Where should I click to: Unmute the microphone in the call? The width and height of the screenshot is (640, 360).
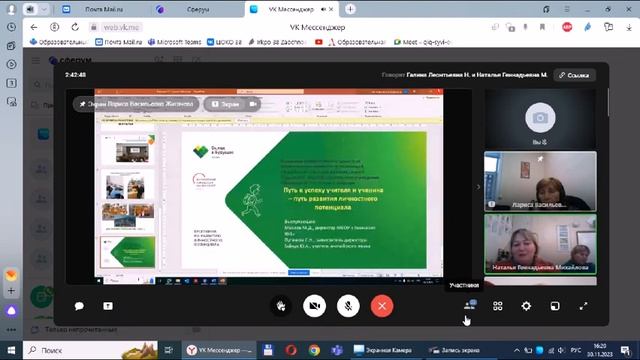pyautogui.click(x=348, y=306)
